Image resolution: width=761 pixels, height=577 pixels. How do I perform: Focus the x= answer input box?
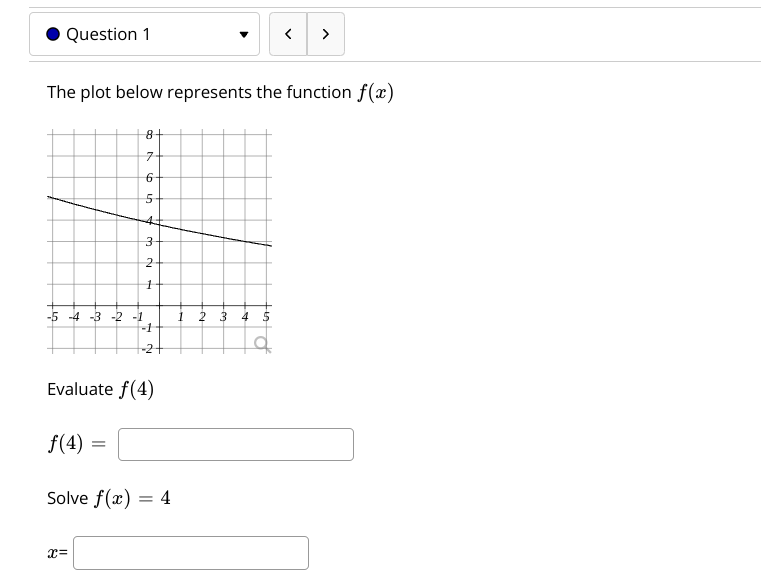click(191, 553)
